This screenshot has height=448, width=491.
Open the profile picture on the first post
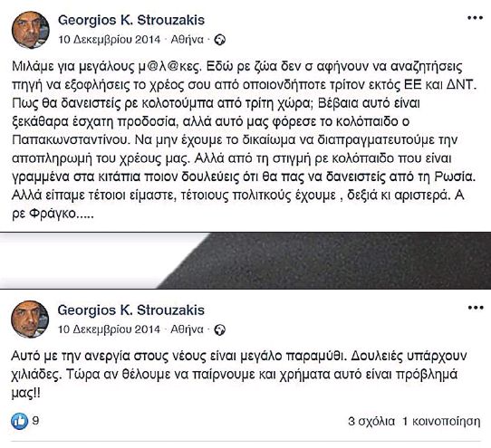(x=31, y=30)
